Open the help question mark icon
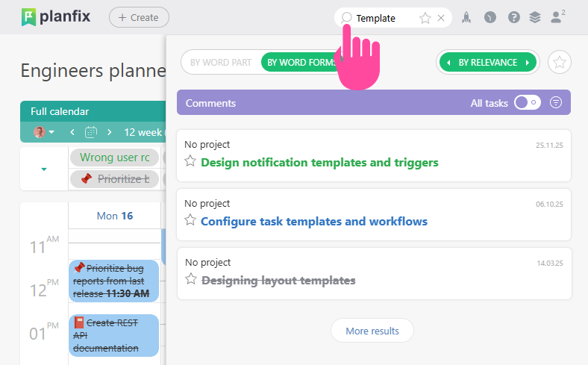The height and width of the screenshot is (365, 588). (x=513, y=17)
